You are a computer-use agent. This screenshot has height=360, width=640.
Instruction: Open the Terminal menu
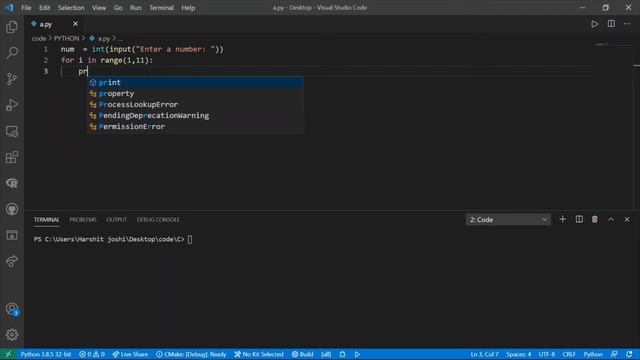point(161,8)
